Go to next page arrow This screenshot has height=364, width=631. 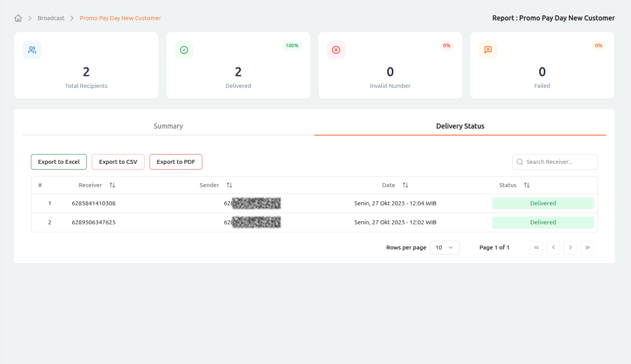[x=570, y=248]
